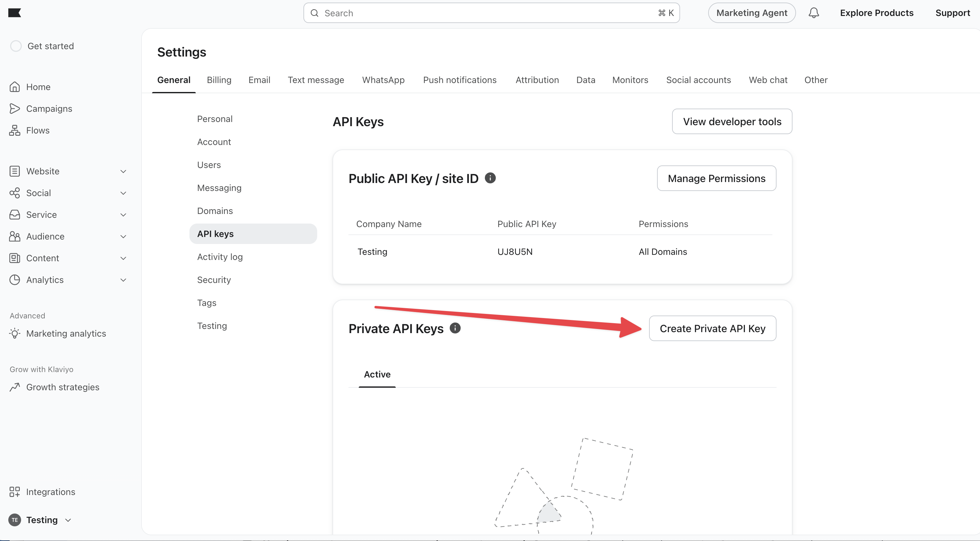
Task: Click View developer tools button
Action: pos(732,121)
